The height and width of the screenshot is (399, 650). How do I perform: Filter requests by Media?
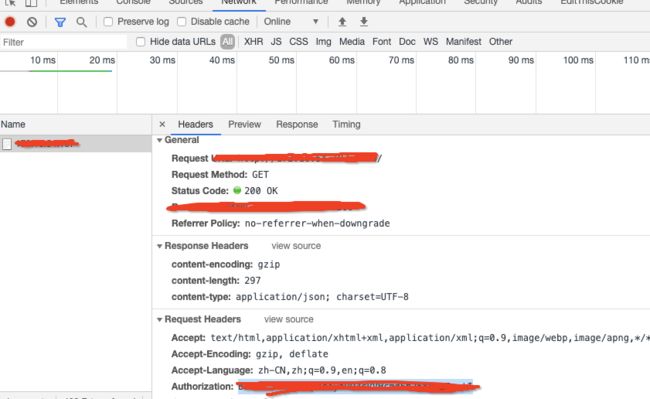pyautogui.click(x=352, y=42)
